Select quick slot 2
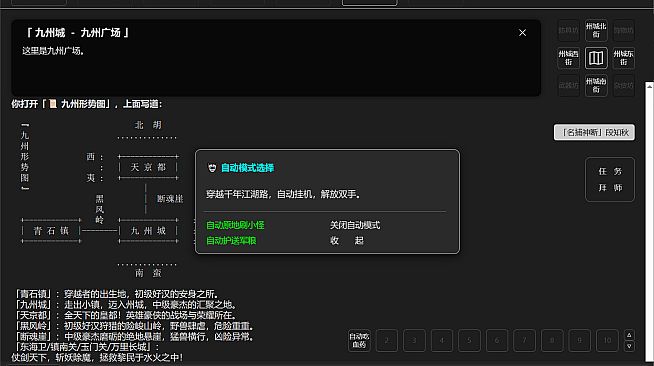The height and width of the screenshot is (366, 654). [x=387, y=341]
